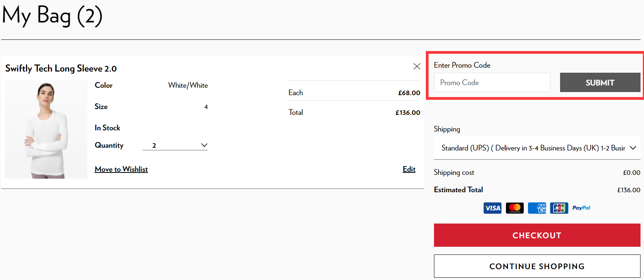Click the Shipping cost label
644x280 pixels.
point(454,172)
